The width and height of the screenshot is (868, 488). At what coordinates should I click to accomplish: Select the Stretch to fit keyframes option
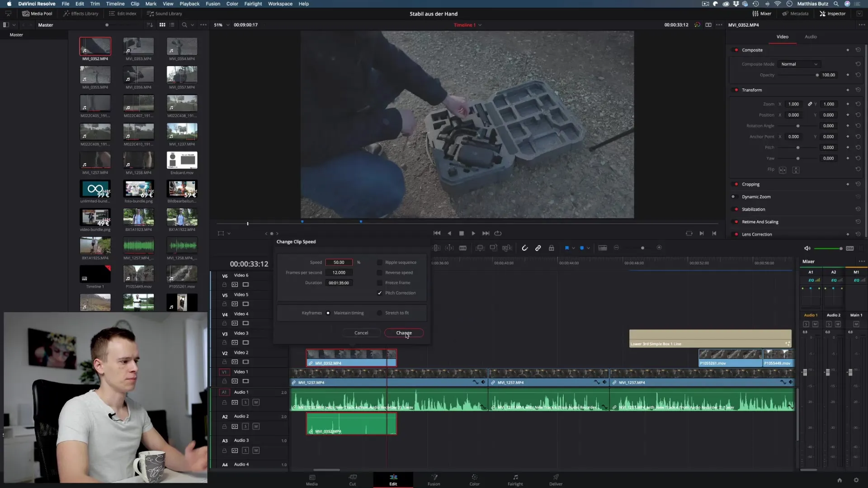point(379,313)
